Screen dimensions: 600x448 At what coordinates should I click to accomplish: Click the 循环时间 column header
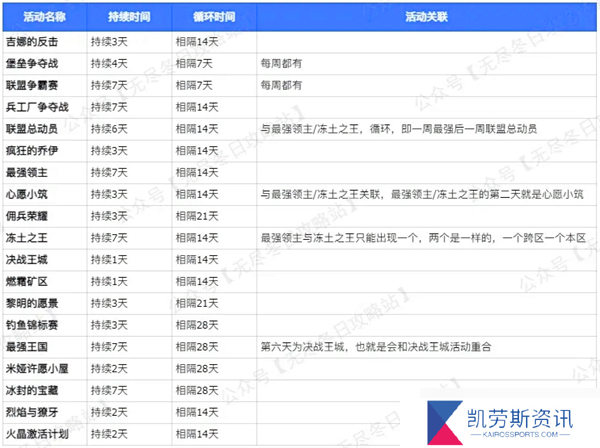click(x=214, y=17)
